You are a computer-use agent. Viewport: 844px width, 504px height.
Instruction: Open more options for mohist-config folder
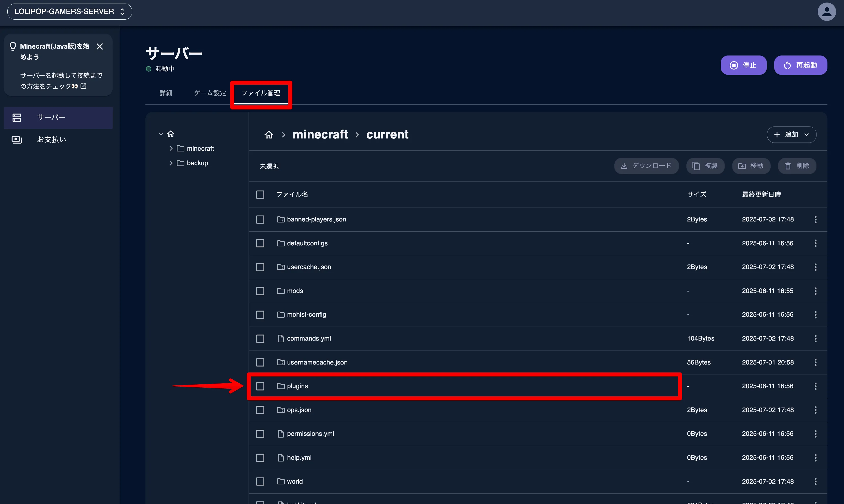click(x=815, y=314)
